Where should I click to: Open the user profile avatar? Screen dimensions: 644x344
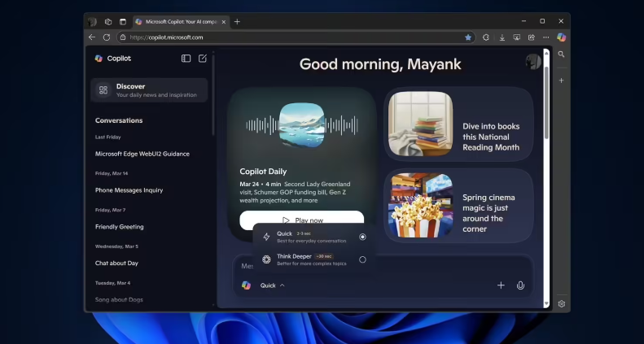click(x=532, y=62)
